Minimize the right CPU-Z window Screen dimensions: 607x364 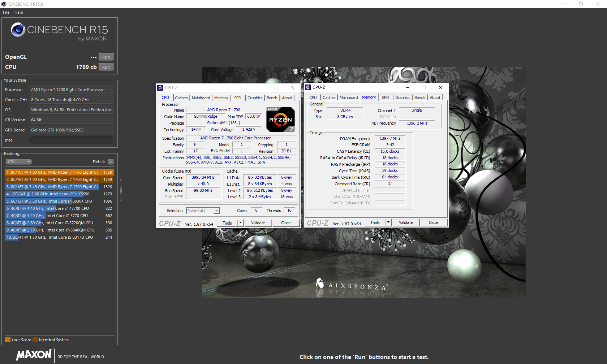(x=408, y=87)
